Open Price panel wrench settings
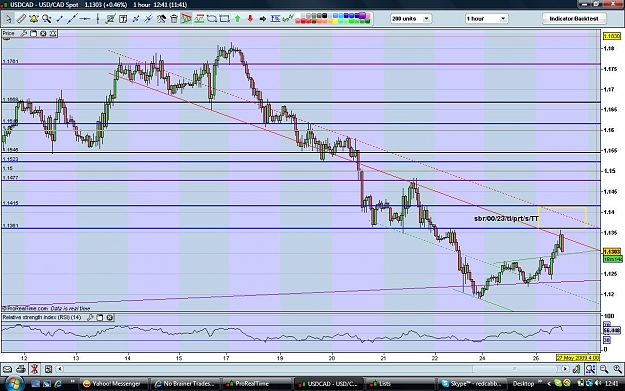Image resolution: width=625 pixels, height=391 pixels. pyautogui.click(x=24, y=33)
